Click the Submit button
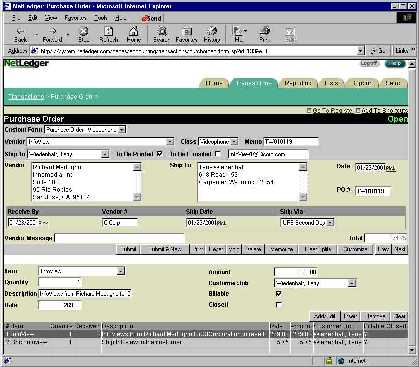The width and height of the screenshot is (419, 367). 128,249
